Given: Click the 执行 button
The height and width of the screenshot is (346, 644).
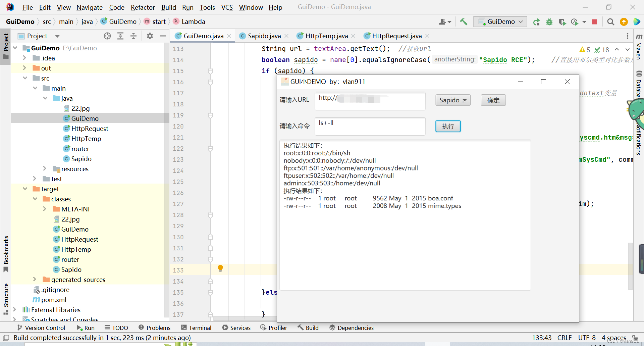Looking at the screenshot, I should [x=448, y=126].
